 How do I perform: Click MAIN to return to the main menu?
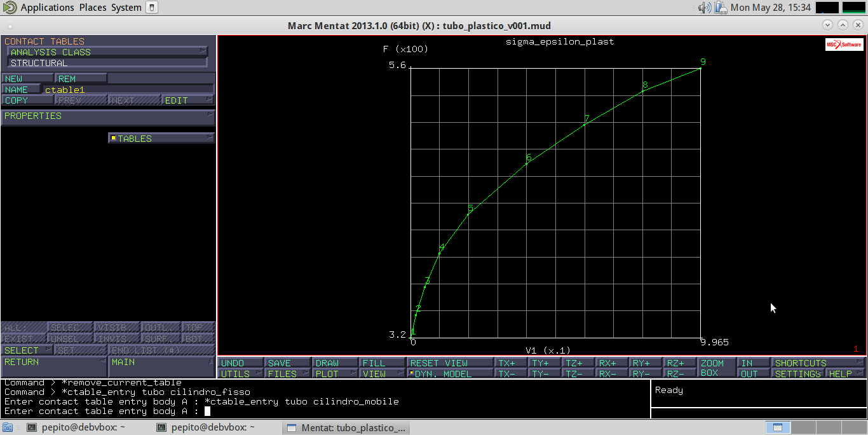[x=162, y=366]
